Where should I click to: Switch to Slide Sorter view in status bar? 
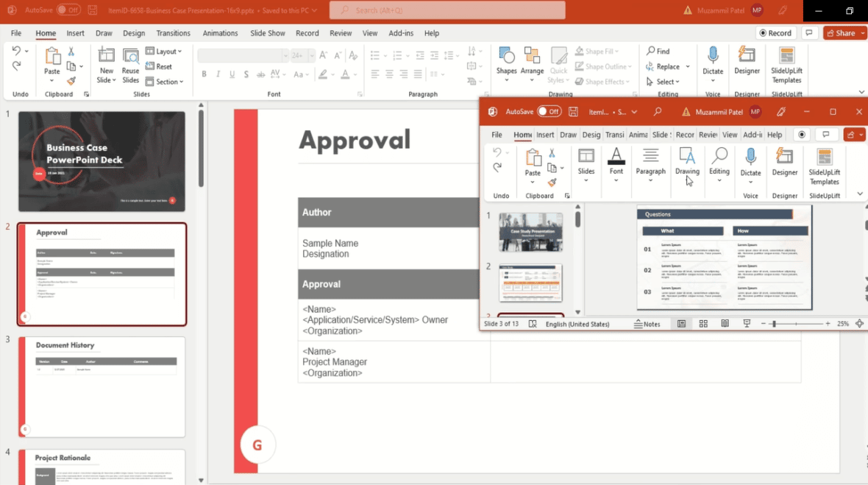click(x=703, y=323)
